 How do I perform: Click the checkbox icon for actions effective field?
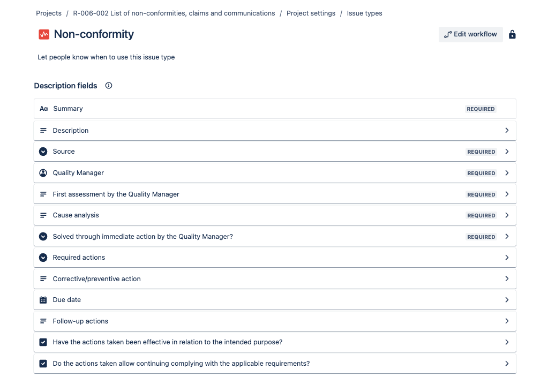(x=43, y=342)
